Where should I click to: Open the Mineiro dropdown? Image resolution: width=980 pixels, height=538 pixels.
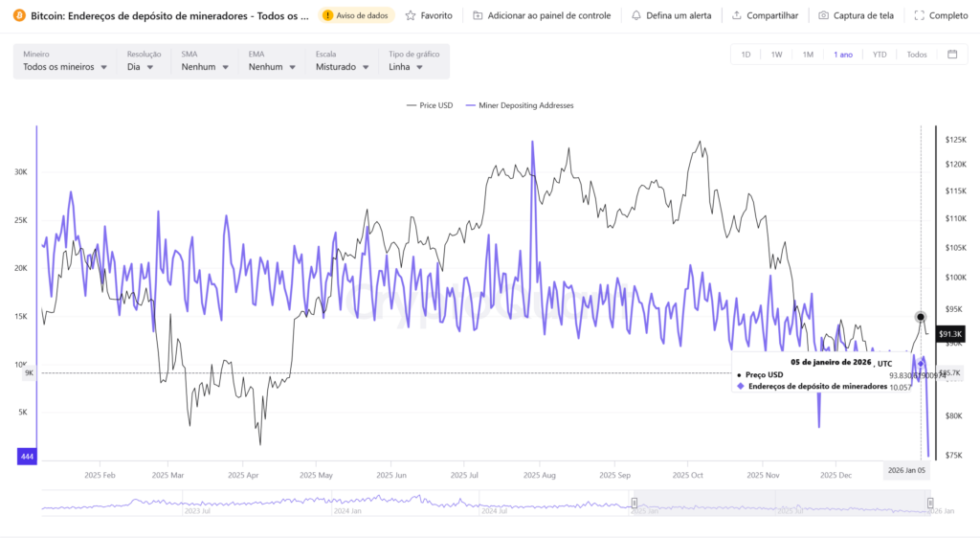(x=65, y=67)
